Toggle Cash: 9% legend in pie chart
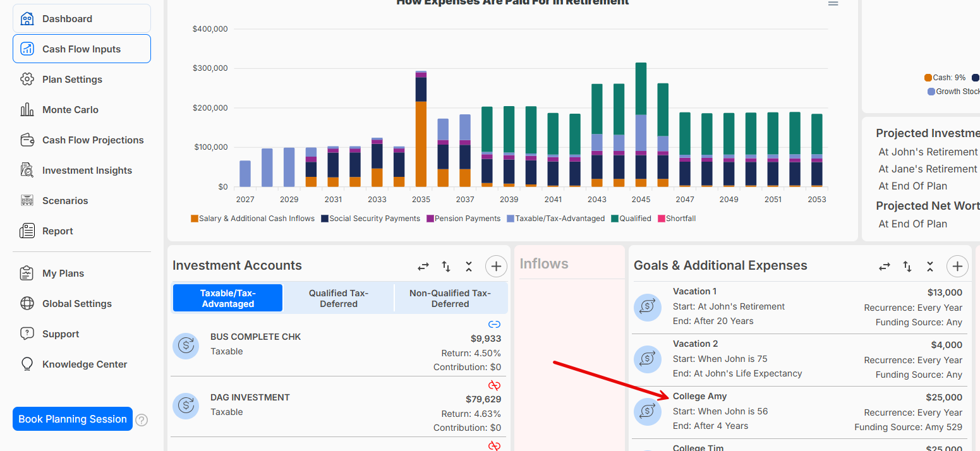The image size is (980, 451). tap(945, 78)
